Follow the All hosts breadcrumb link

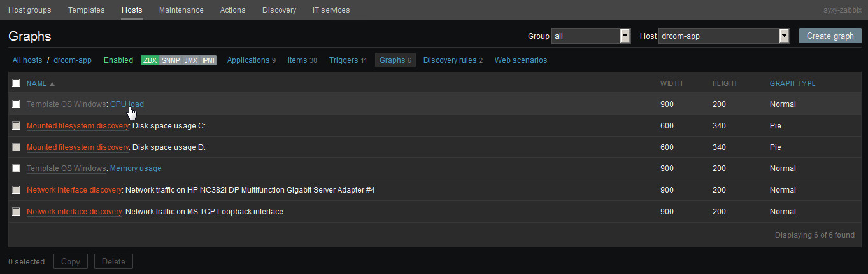pos(27,60)
